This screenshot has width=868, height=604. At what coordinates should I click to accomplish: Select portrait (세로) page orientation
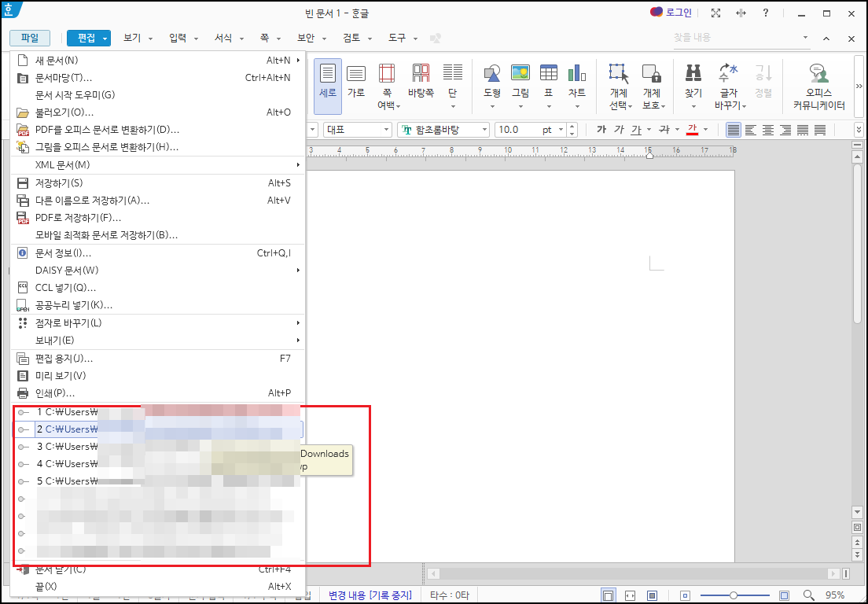(328, 86)
